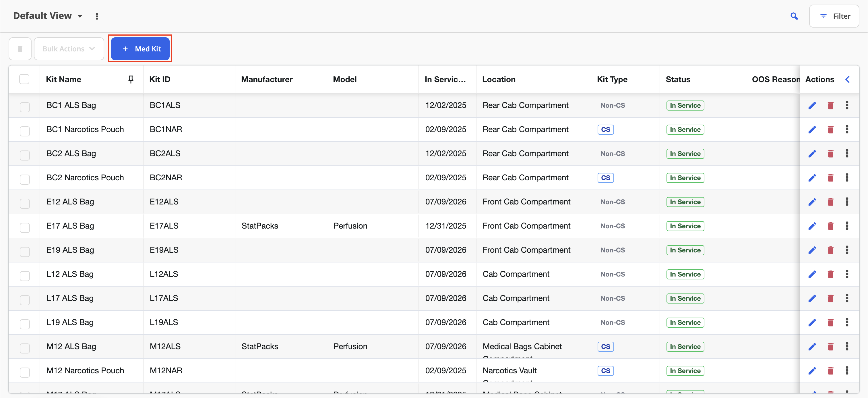Open the Filter button
868x398 pixels.
[x=834, y=16]
